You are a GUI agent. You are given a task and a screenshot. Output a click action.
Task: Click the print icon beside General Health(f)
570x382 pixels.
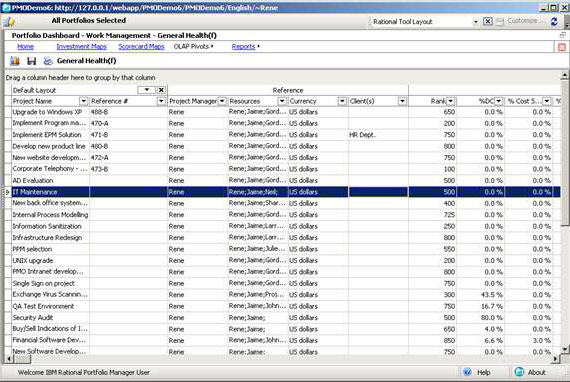pyautogui.click(x=48, y=61)
